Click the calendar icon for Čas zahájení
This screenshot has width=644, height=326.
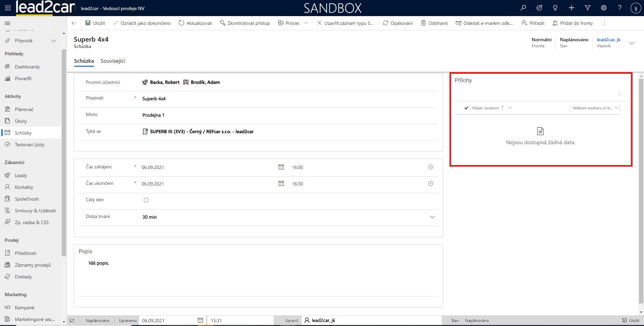(281, 167)
